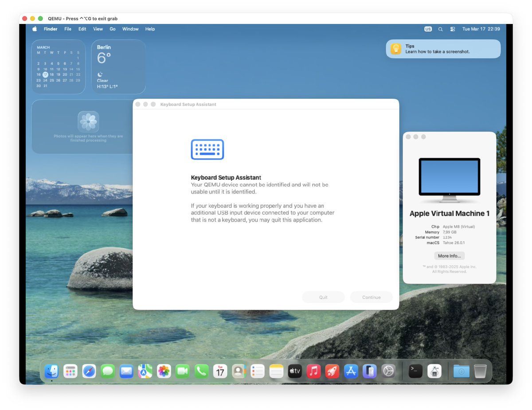Click the macOS value 'Tahoe 26.0.1'

point(454,243)
